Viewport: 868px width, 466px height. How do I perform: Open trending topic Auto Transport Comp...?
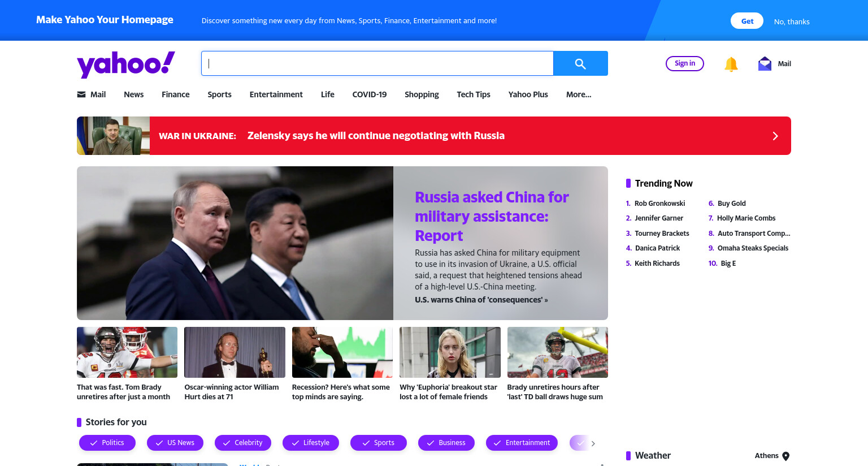[754, 234]
